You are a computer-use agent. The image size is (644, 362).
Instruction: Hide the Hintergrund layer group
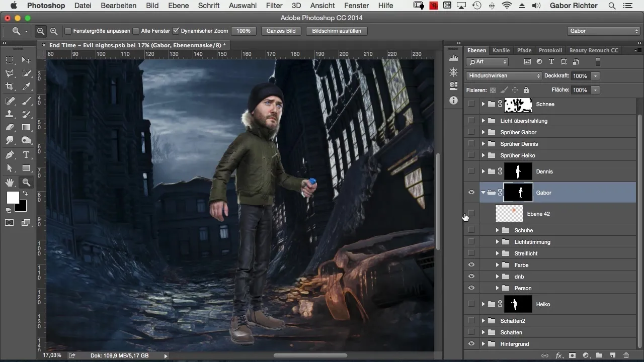[x=471, y=344]
